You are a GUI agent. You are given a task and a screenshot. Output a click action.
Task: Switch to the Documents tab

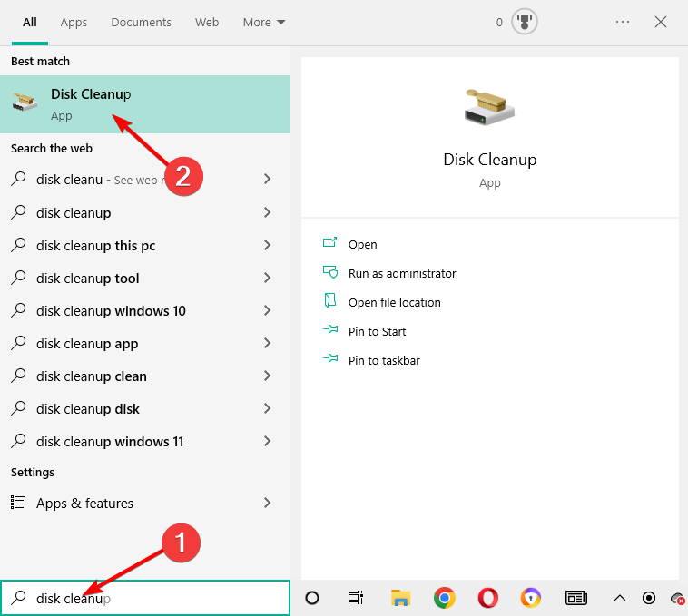click(x=141, y=23)
